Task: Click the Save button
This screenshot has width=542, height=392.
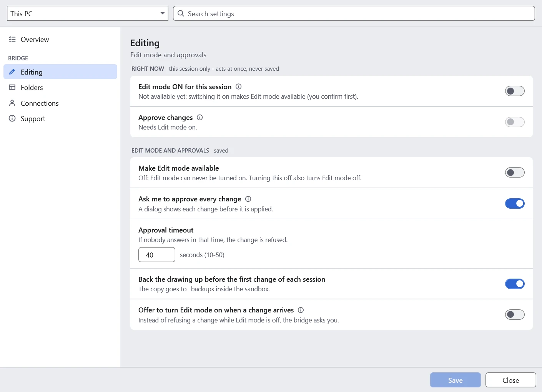Action: [x=456, y=380]
